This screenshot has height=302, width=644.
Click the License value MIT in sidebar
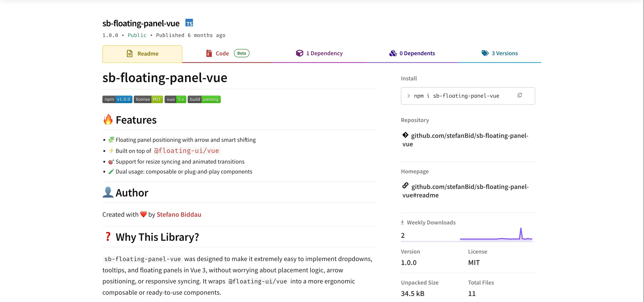pyautogui.click(x=474, y=263)
